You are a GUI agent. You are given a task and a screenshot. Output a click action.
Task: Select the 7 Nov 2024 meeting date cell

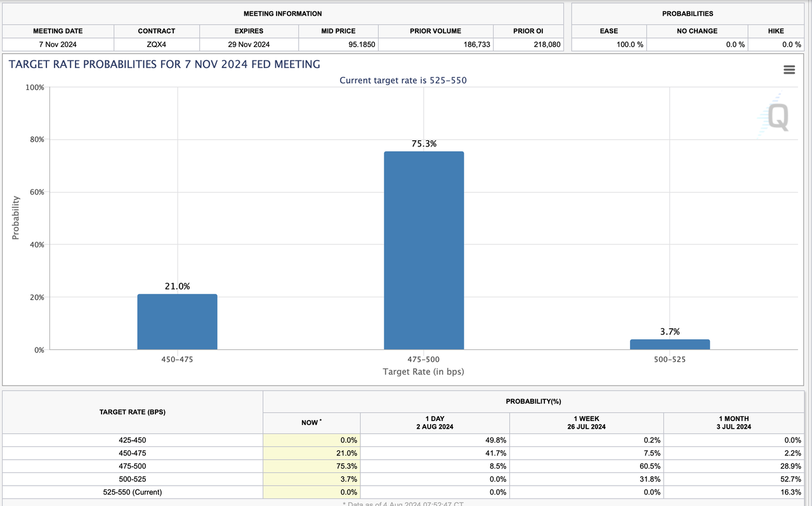[58, 44]
